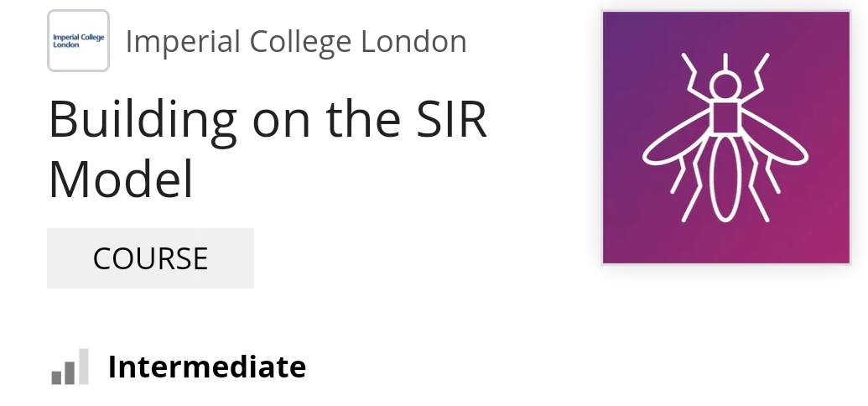Open the Imperial College London link
The height and width of the screenshot is (406, 868).
pyautogui.click(x=295, y=41)
